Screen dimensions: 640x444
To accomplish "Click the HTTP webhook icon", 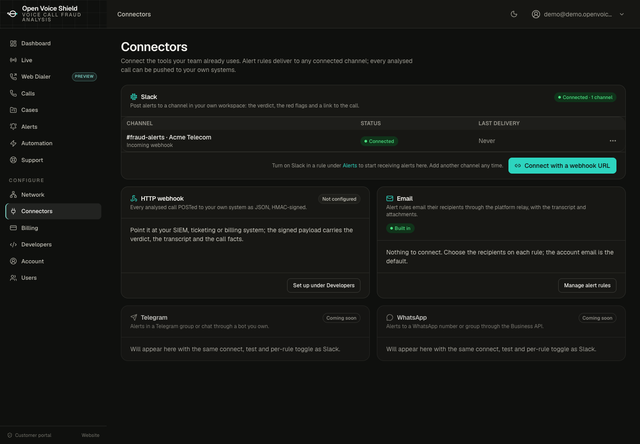I will (133, 198).
